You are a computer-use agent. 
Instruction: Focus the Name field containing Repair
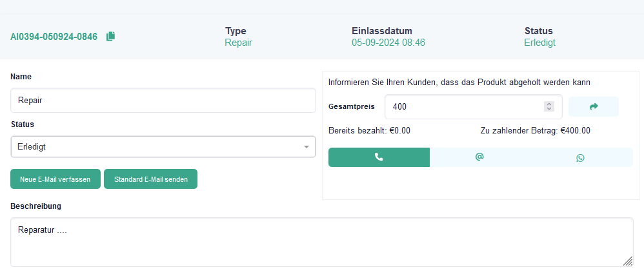[x=163, y=101]
